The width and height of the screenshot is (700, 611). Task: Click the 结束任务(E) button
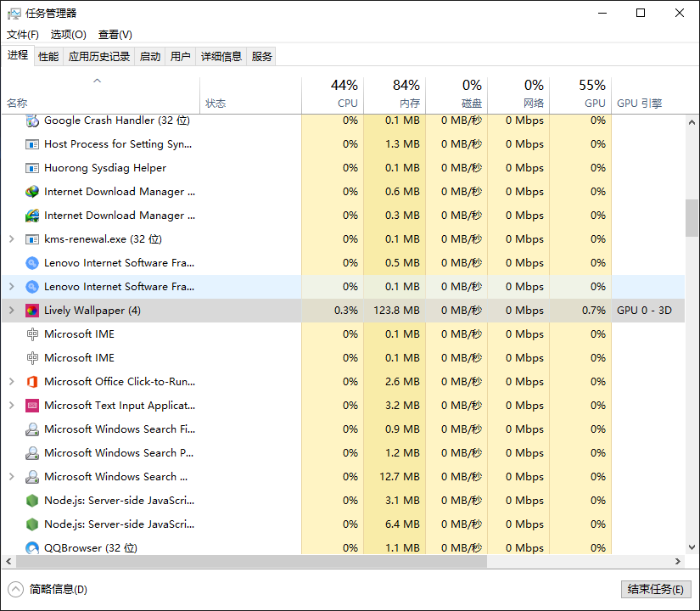coord(656,590)
